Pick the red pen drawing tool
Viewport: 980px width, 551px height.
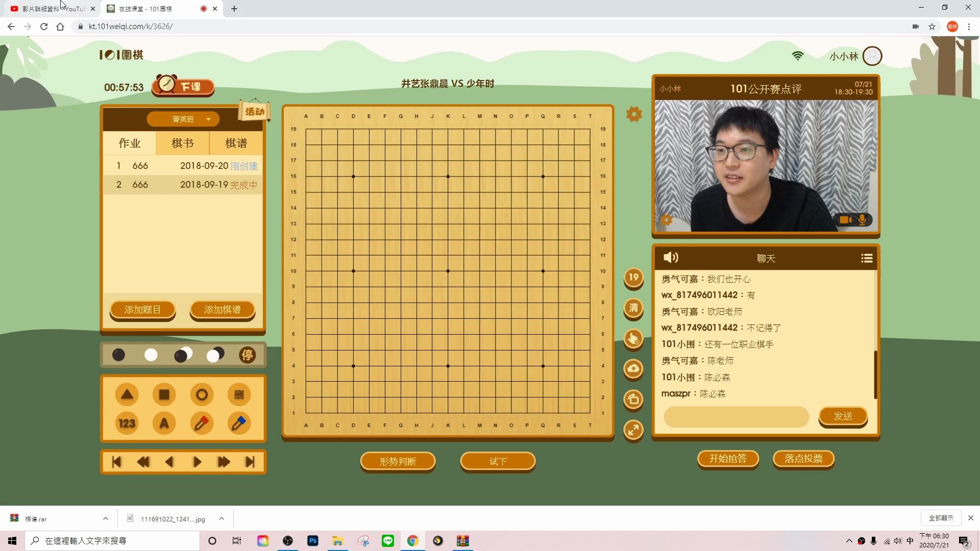[202, 423]
